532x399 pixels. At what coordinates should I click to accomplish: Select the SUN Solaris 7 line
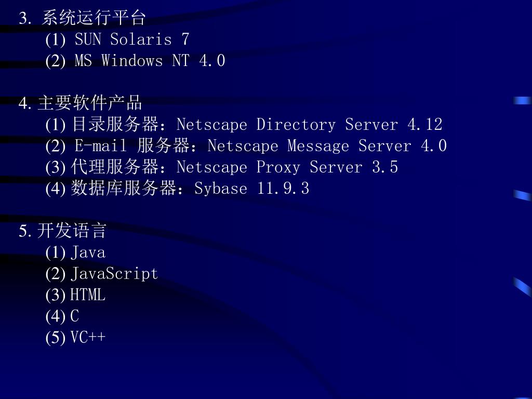click(x=117, y=39)
